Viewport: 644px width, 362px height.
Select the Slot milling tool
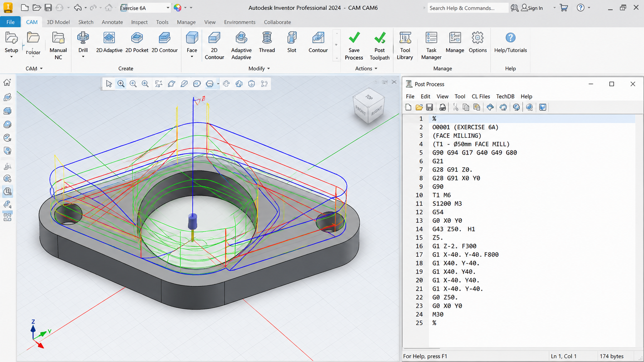[x=292, y=43]
